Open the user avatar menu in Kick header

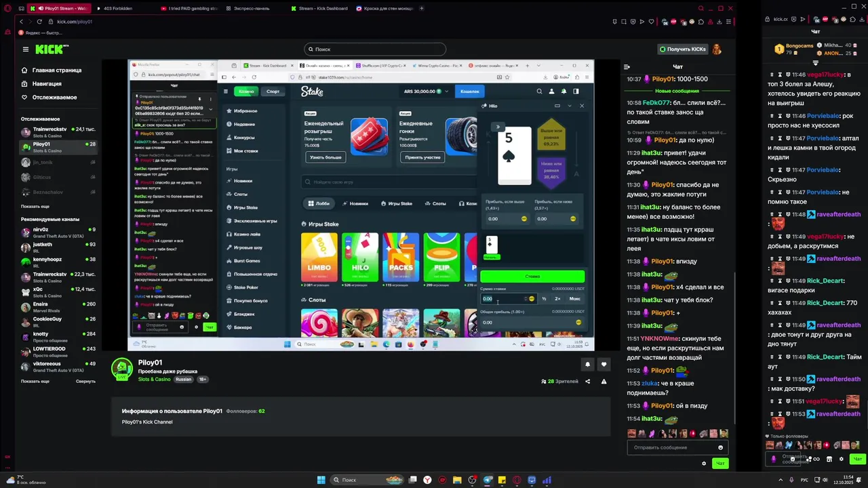pos(717,49)
